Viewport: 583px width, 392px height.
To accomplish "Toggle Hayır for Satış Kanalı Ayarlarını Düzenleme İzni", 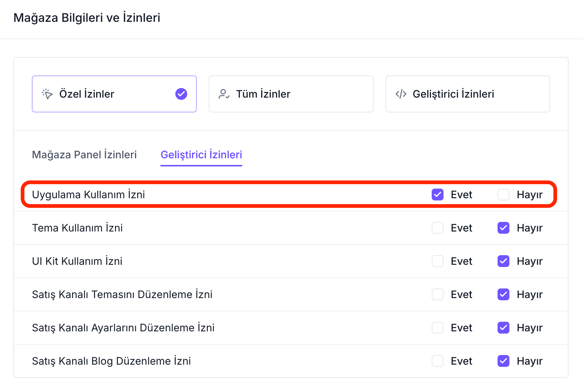I will coord(503,328).
